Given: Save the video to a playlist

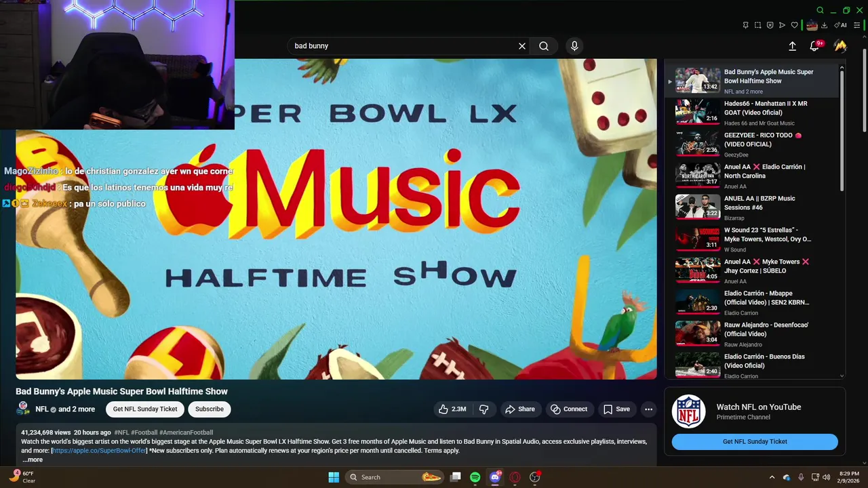Looking at the screenshot, I should coord(616,409).
